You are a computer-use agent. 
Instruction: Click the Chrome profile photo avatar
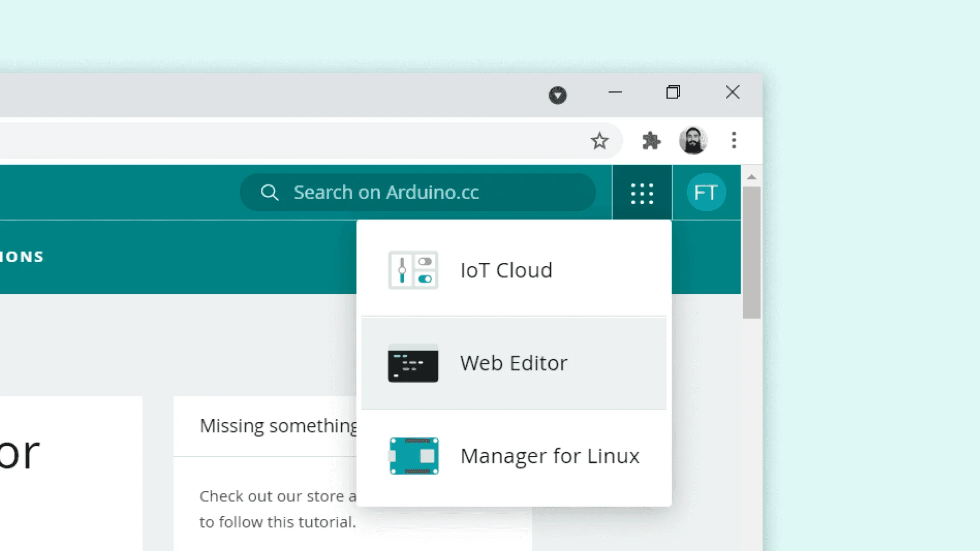693,140
